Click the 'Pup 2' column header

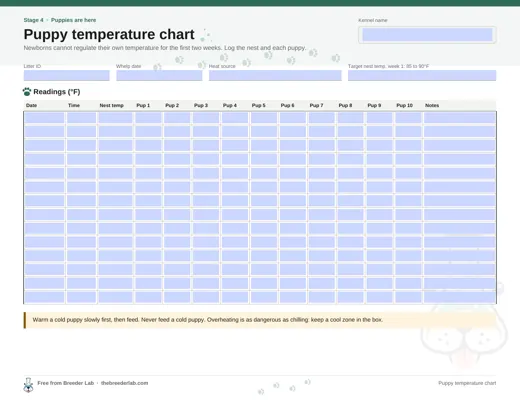coord(172,105)
